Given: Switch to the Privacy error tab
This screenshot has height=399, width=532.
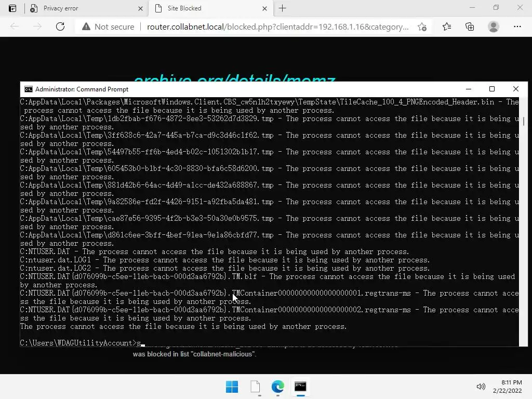Looking at the screenshot, I should tap(87, 8).
